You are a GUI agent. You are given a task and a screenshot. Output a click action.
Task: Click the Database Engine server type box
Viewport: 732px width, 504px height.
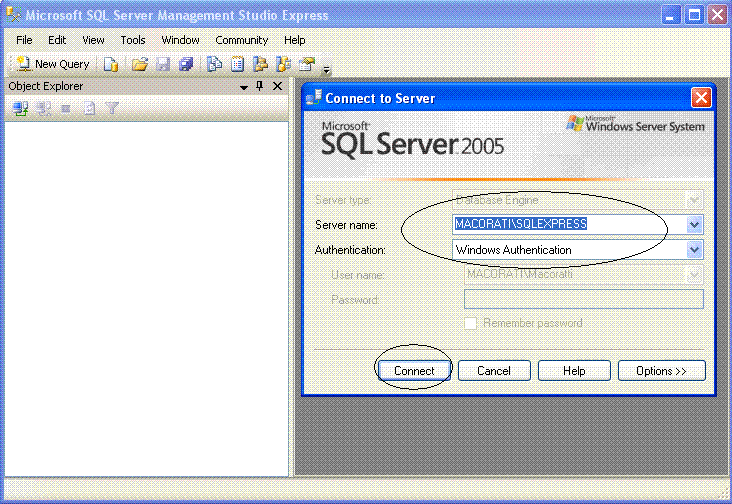click(577, 200)
